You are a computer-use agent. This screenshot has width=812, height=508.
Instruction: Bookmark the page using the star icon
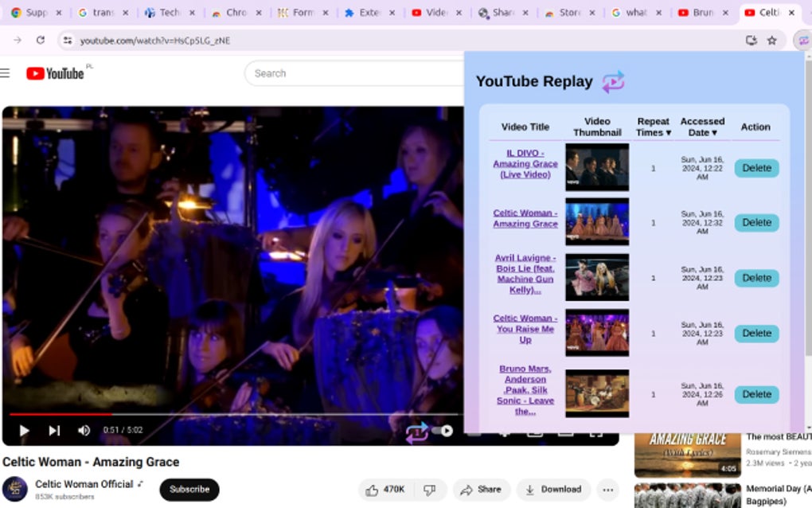pos(772,40)
